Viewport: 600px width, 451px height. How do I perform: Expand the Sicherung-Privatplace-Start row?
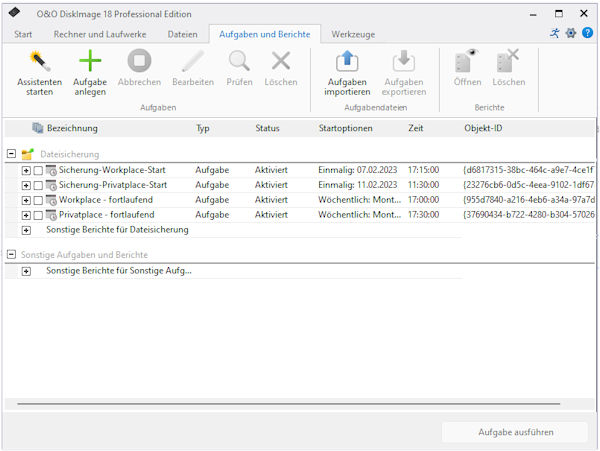tap(26, 186)
